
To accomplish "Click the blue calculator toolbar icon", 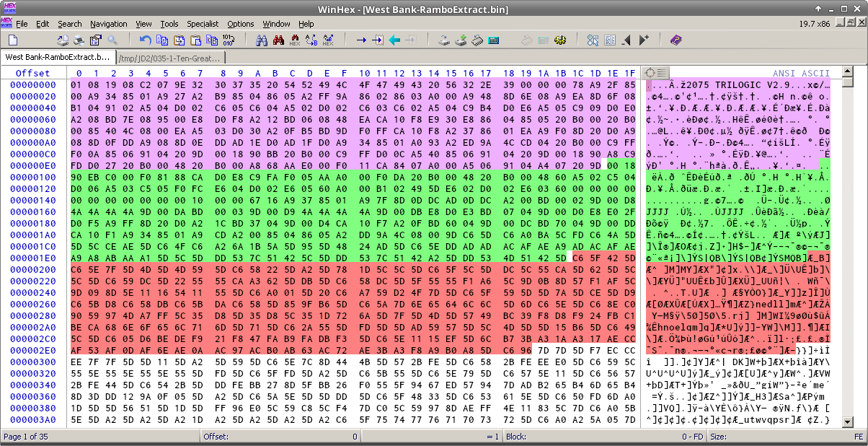I will (x=494, y=40).
